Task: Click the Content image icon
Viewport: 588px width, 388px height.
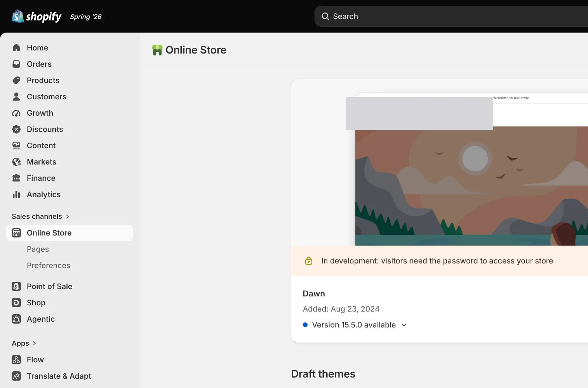Action: coord(16,145)
